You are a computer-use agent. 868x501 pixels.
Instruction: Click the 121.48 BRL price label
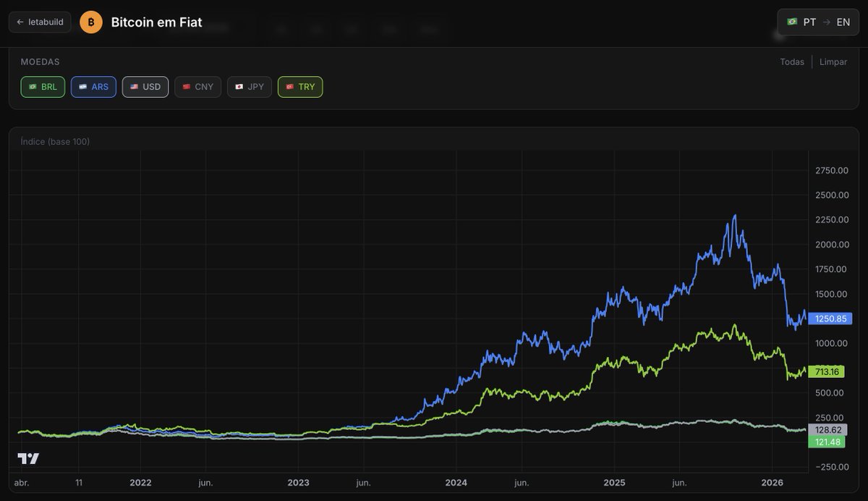[x=827, y=442]
